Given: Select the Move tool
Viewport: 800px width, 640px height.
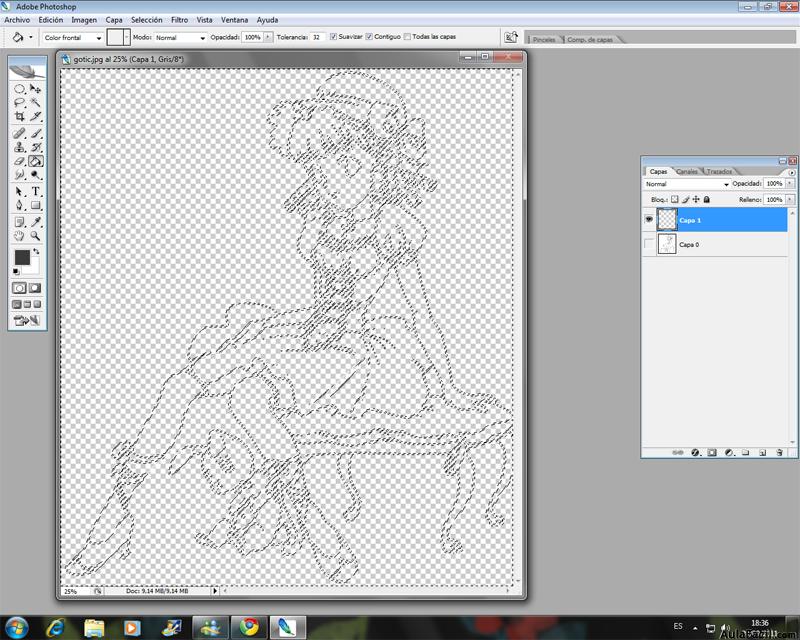Looking at the screenshot, I should pos(36,89).
